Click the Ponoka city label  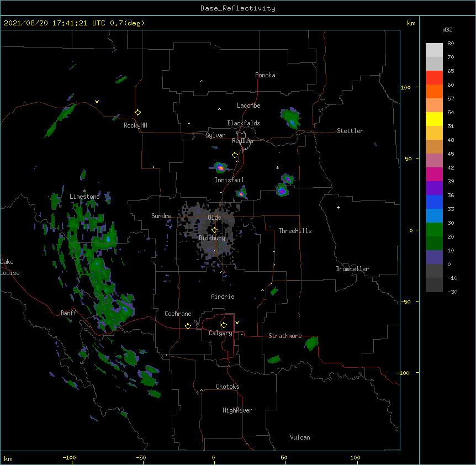click(x=265, y=75)
